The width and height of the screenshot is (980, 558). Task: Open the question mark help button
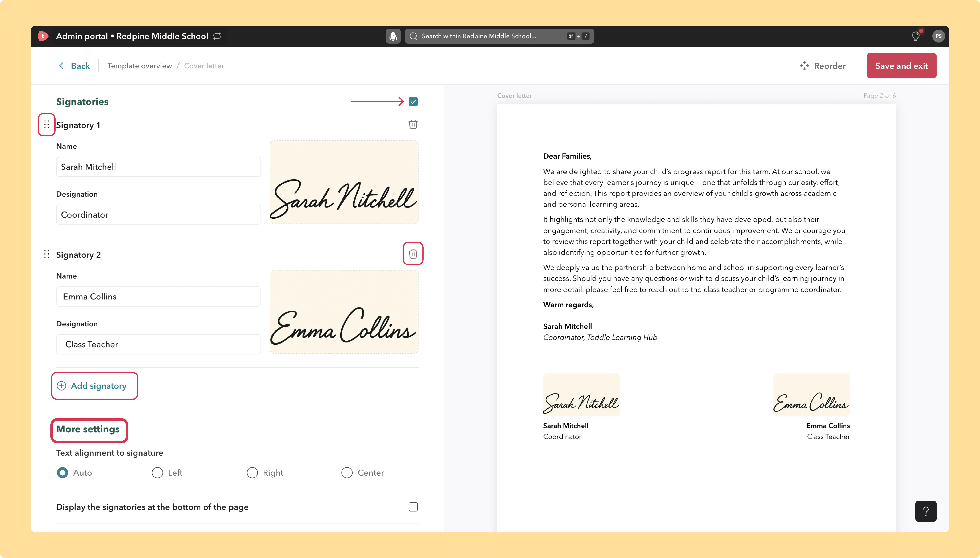[926, 511]
